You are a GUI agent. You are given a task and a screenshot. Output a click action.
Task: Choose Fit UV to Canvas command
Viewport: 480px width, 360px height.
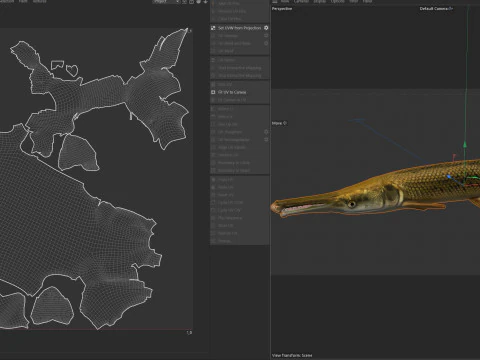pyautogui.click(x=232, y=92)
